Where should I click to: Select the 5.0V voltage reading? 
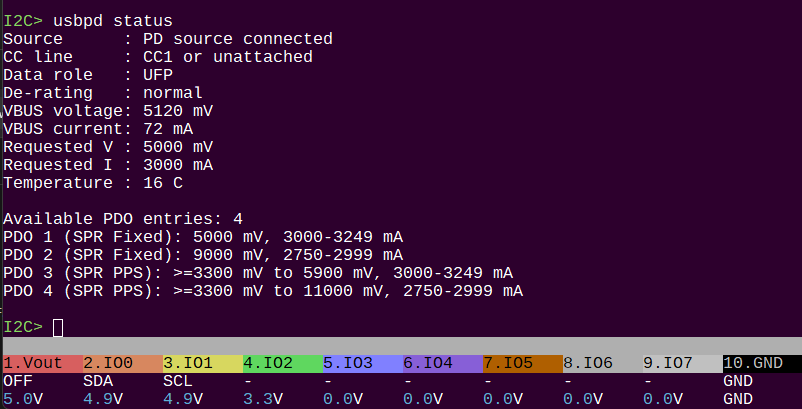tap(23, 398)
